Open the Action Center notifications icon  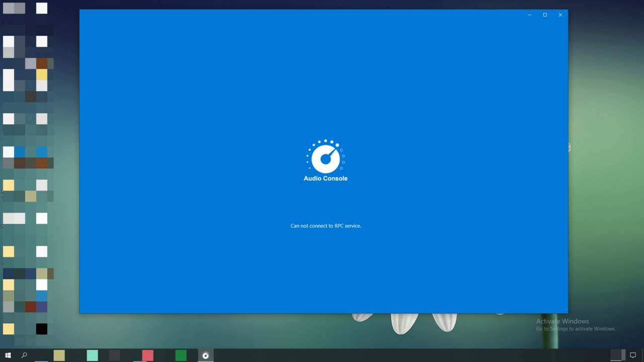pos(633,355)
